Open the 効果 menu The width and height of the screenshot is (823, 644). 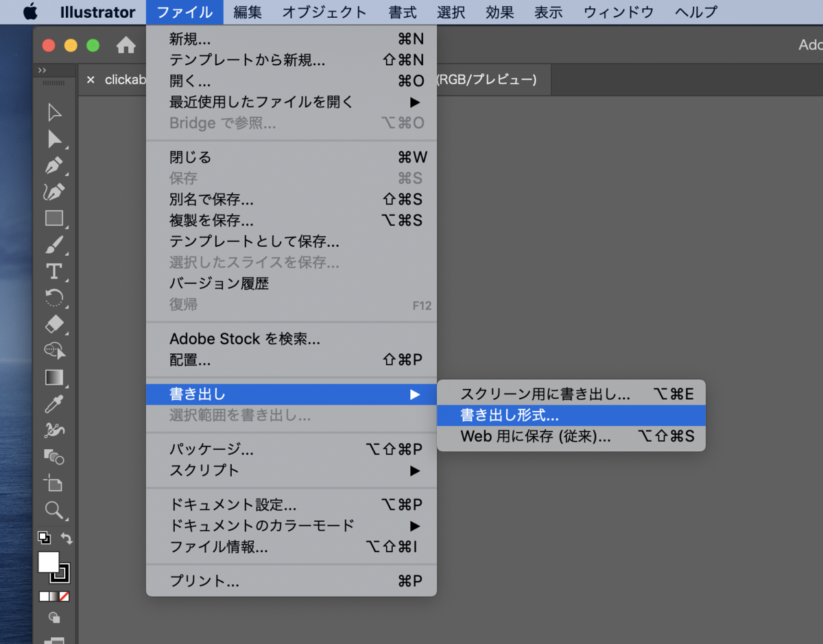(499, 12)
